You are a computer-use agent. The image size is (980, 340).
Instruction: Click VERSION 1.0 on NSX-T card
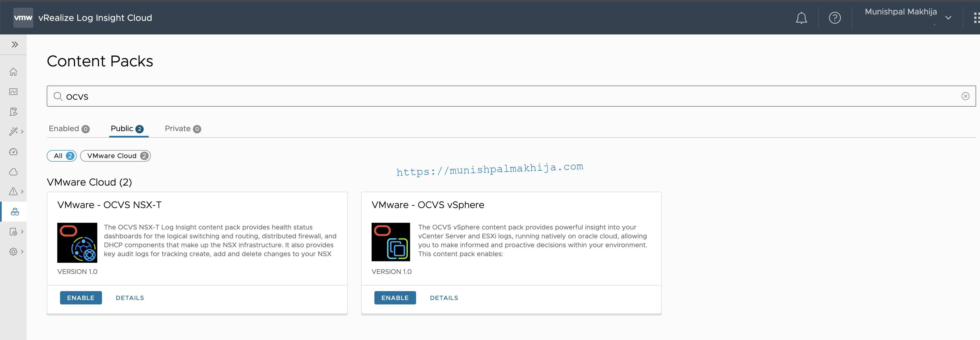(x=77, y=272)
